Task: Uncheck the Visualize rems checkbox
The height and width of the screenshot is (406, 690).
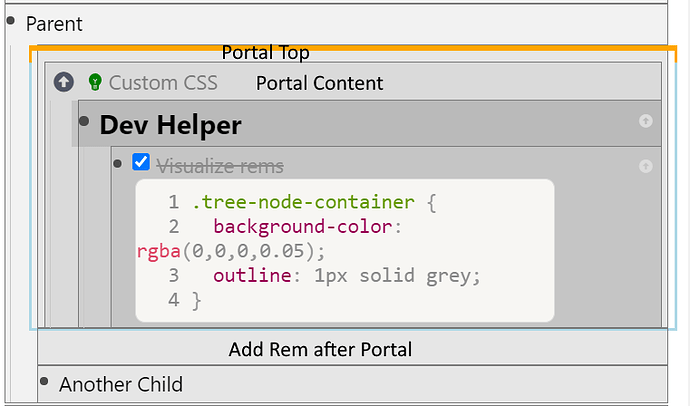Action: point(141,162)
